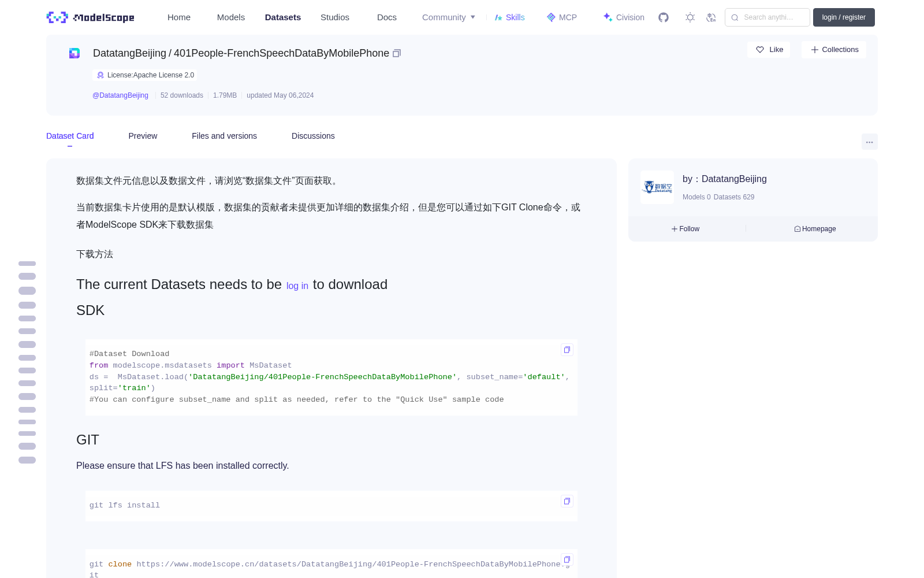Screen dimensions: 924x578
Task: Click the login / register button
Action: pyautogui.click(x=844, y=17)
